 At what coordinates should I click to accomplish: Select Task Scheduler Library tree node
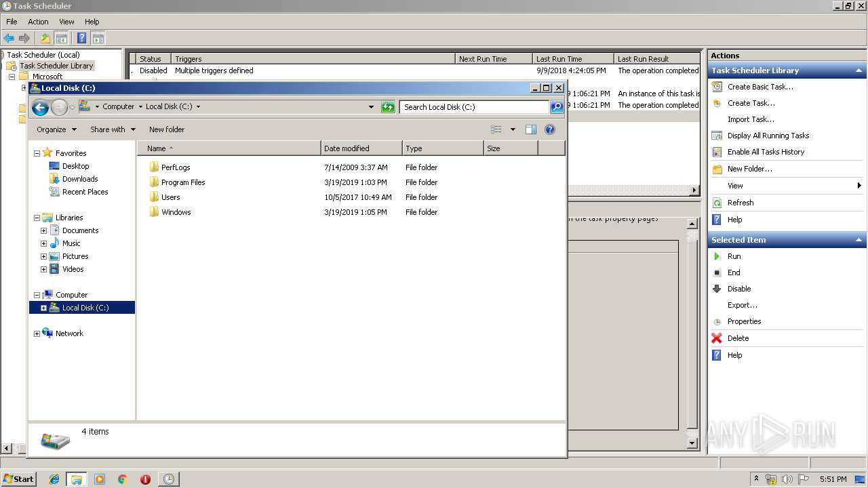click(56, 66)
